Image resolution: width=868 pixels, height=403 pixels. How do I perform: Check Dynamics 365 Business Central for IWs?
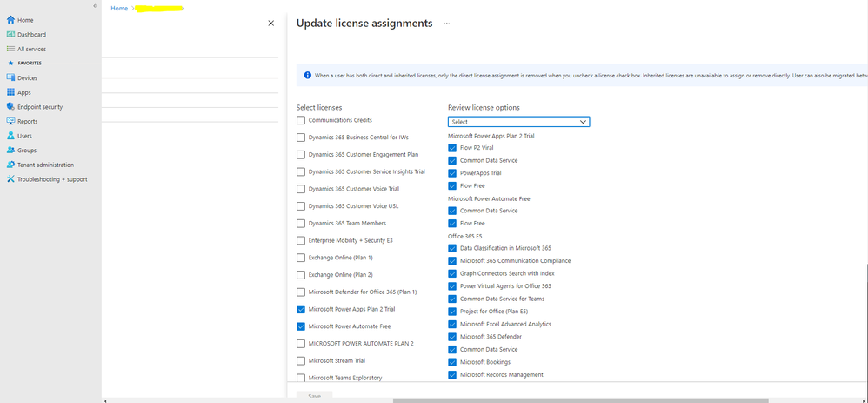point(301,138)
